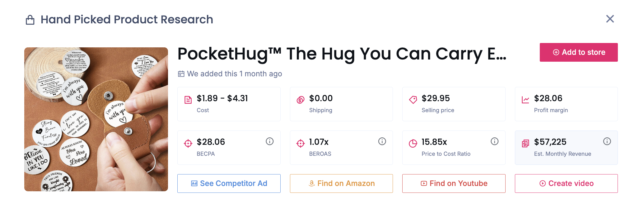This screenshot has width=644, height=200.
Task: Click the BEROAS info icon
Action: [382, 141]
